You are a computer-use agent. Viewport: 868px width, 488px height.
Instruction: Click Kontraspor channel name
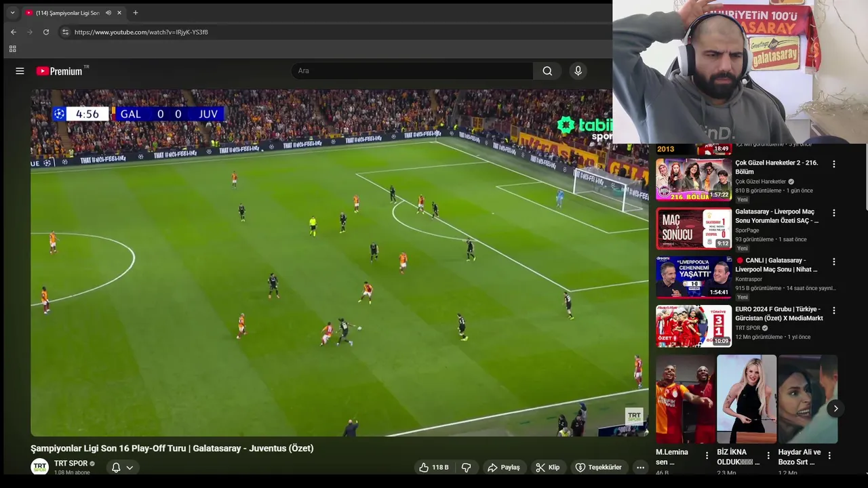(749, 279)
